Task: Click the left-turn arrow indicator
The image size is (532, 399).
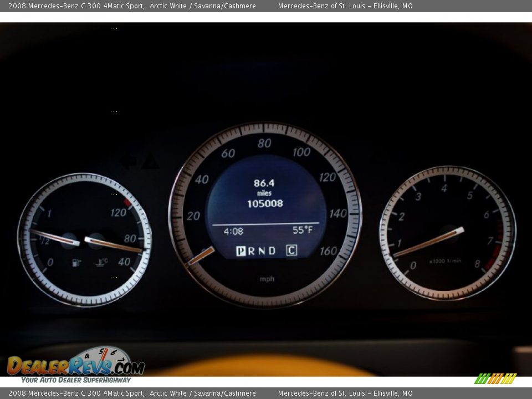Action: pos(129,160)
